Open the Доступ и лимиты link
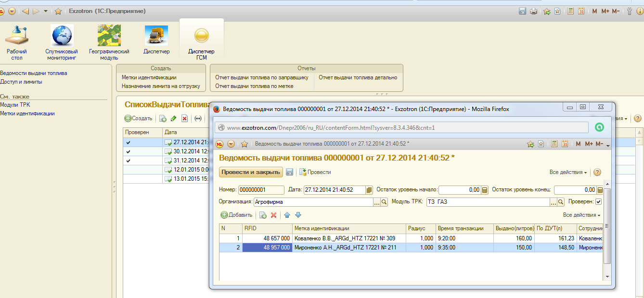The width and height of the screenshot is (644, 298). pyautogui.click(x=21, y=82)
